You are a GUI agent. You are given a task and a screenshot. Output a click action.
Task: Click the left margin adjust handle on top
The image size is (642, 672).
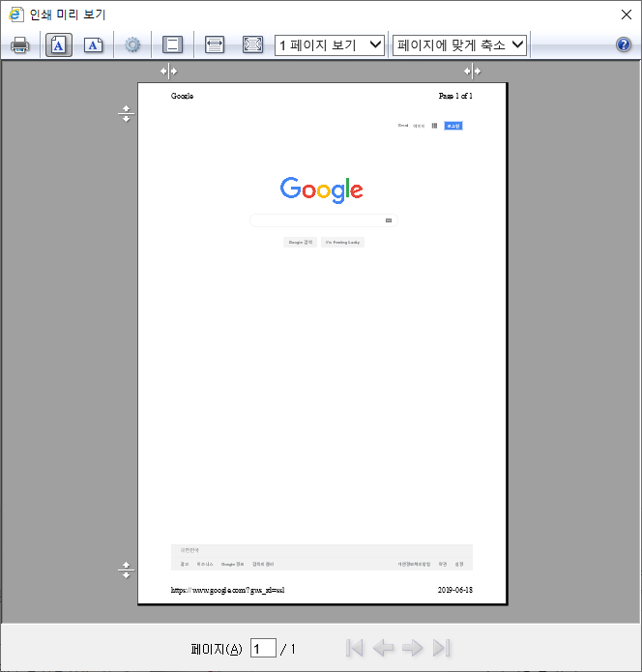[x=169, y=72]
